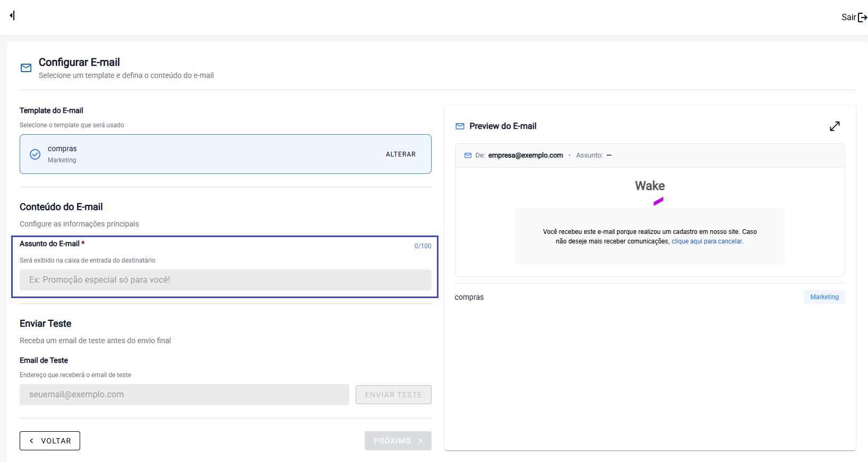The height and width of the screenshot is (462, 868).
Task: Click the Sair logout icon
Action: coord(862,18)
